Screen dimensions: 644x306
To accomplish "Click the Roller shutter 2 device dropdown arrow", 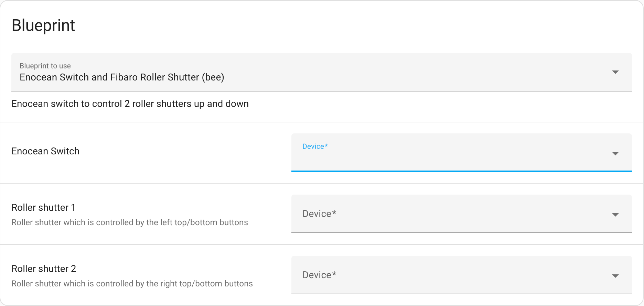I will click(615, 276).
